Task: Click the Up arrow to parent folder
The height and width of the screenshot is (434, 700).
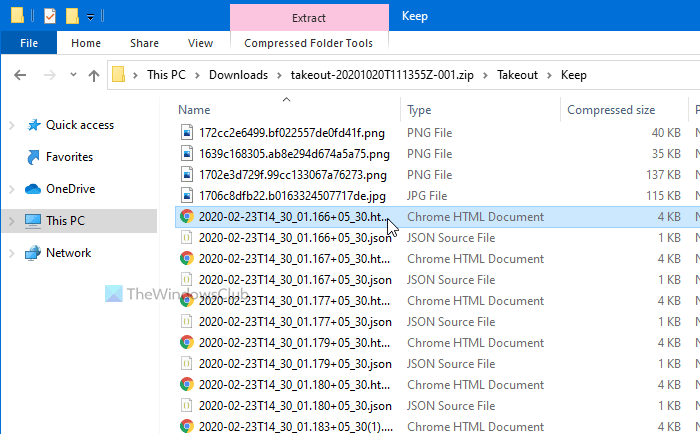Action: (x=93, y=74)
